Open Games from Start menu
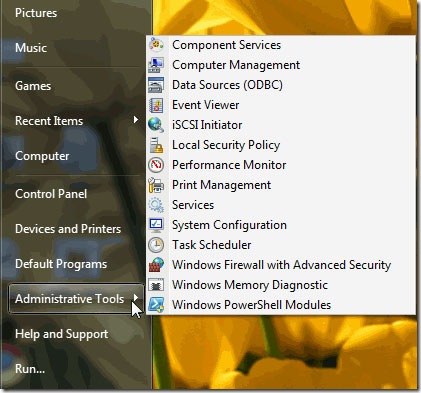The height and width of the screenshot is (393, 421). (33, 86)
